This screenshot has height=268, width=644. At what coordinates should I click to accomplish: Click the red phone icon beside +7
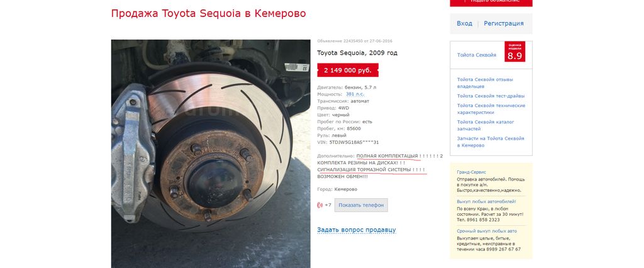(x=320, y=205)
